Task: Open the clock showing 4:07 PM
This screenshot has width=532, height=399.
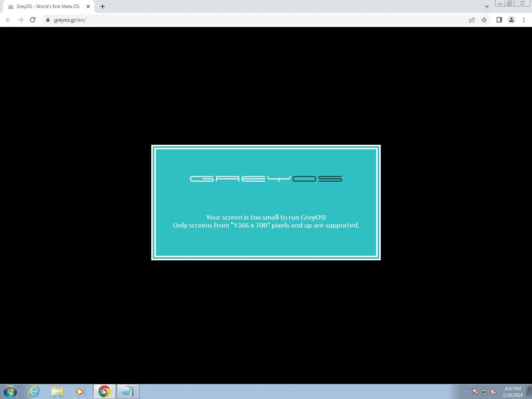Action: [513, 392]
